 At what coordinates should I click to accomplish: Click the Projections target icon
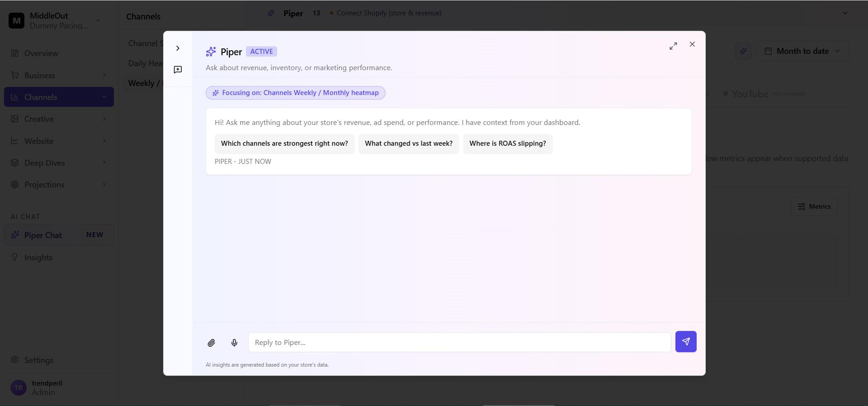[15, 184]
